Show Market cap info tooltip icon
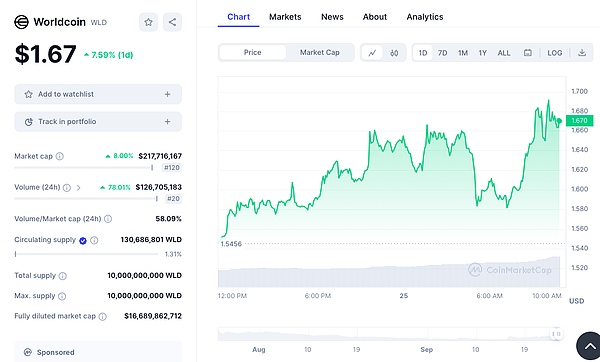Image resolution: width=600 pixels, height=362 pixels. point(60,156)
